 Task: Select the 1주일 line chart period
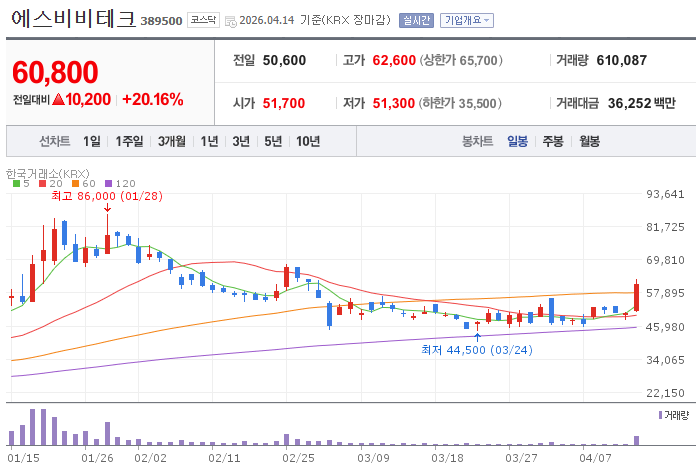tap(129, 141)
